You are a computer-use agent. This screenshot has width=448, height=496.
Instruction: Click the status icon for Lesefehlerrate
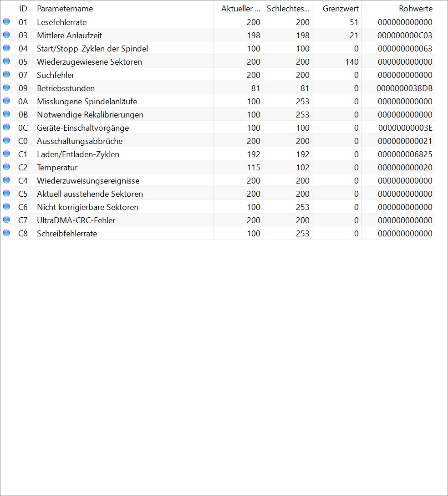pyautogui.click(x=6, y=21)
